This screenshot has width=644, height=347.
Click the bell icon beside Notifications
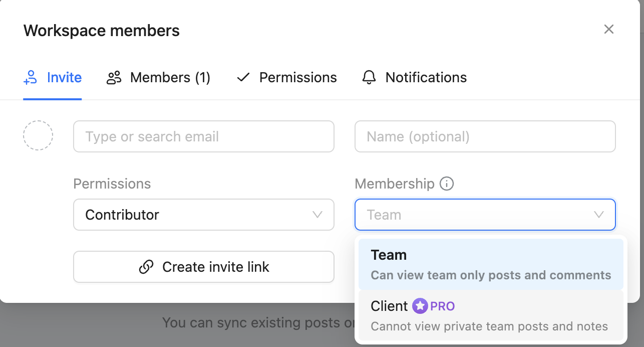[x=369, y=78]
